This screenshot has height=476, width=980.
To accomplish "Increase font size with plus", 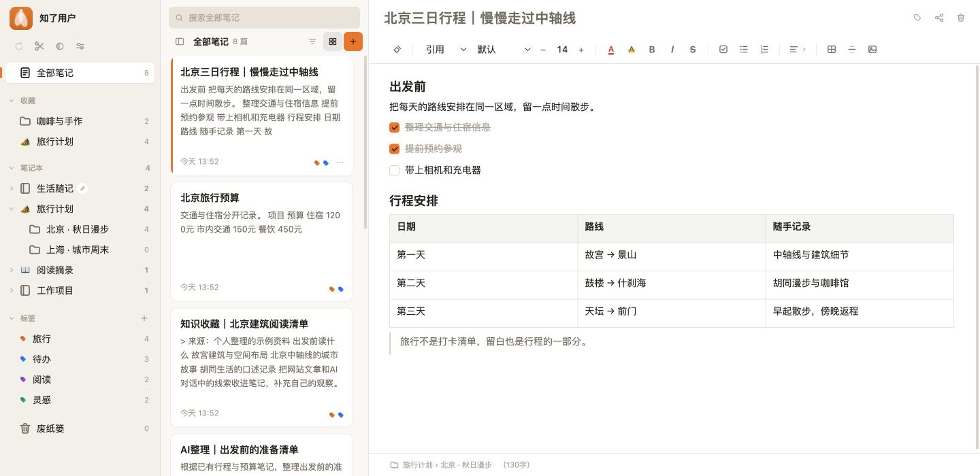I will (x=581, y=50).
